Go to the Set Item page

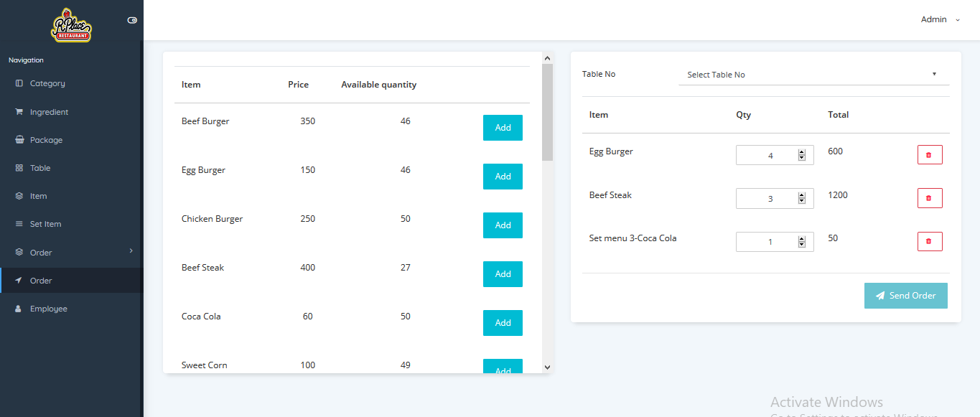point(45,224)
